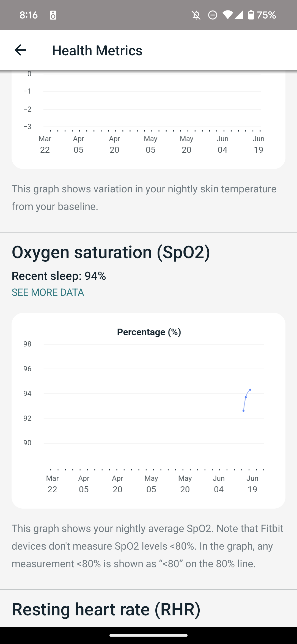Tap the muted notifications bell icon
Viewport: 297px width, 644px height.
(196, 15)
